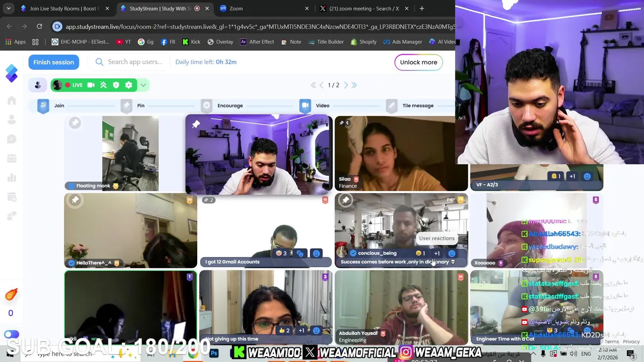Open the profile person icon in sidebar
The width and height of the screenshot is (644, 362).
[x=12, y=120]
